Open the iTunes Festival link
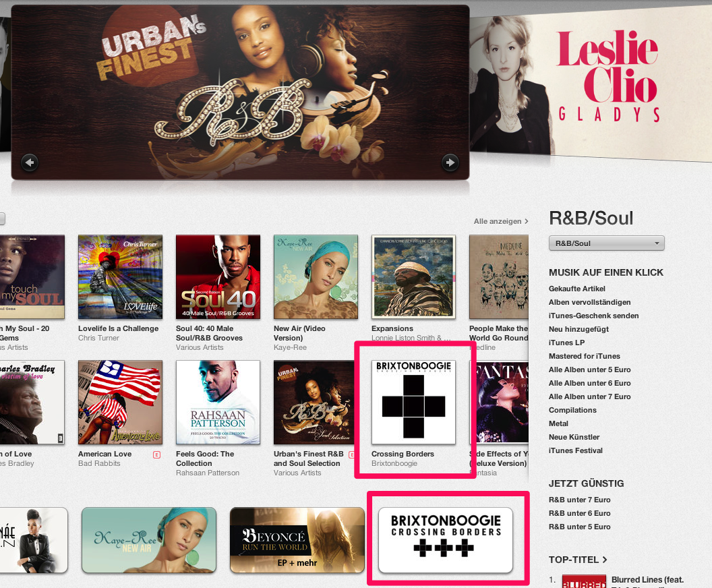This screenshot has width=712, height=588. (x=575, y=450)
